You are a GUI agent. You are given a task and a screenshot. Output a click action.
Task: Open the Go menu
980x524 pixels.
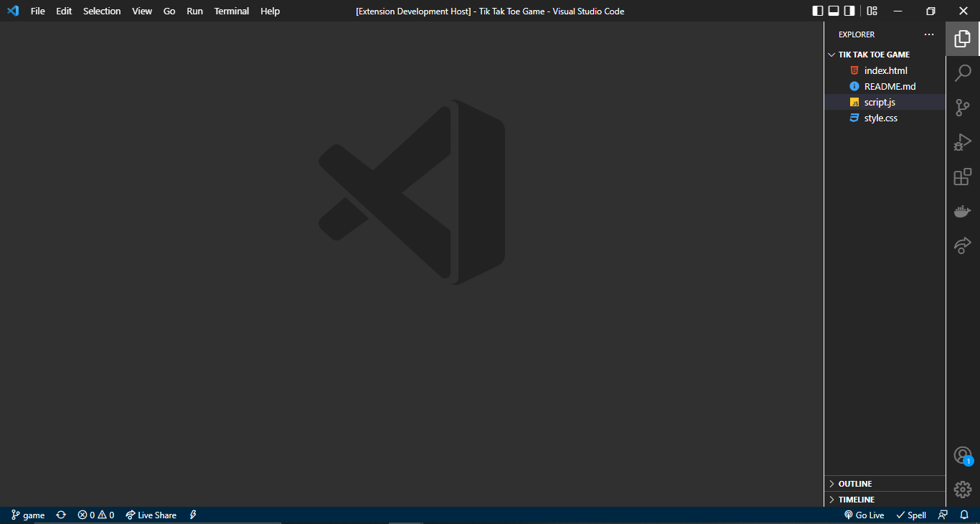tap(169, 11)
